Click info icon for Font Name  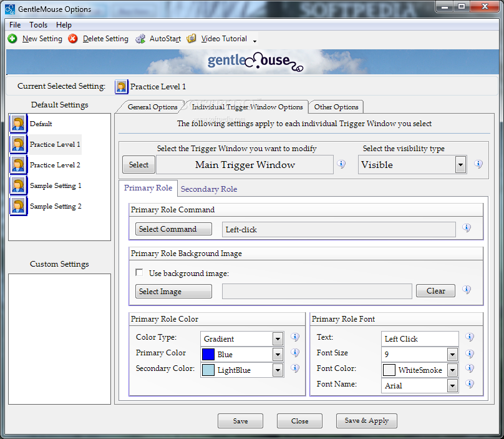click(x=470, y=383)
